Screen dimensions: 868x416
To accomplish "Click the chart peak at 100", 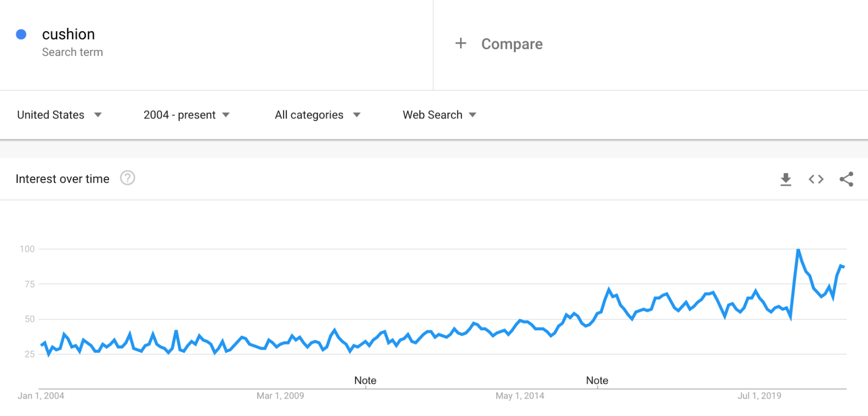I will 798,250.
